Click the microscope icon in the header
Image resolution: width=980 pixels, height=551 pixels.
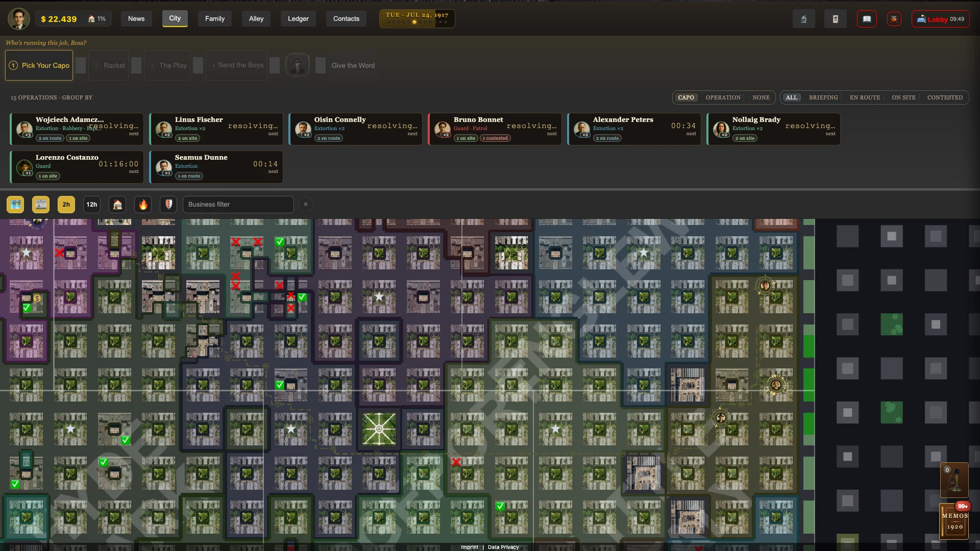pos(804,19)
